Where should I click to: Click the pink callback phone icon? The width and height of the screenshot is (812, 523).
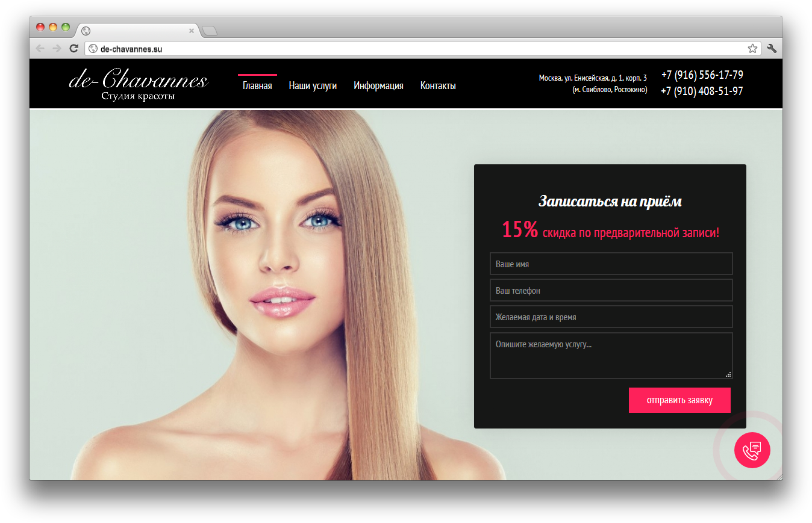(752, 450)
